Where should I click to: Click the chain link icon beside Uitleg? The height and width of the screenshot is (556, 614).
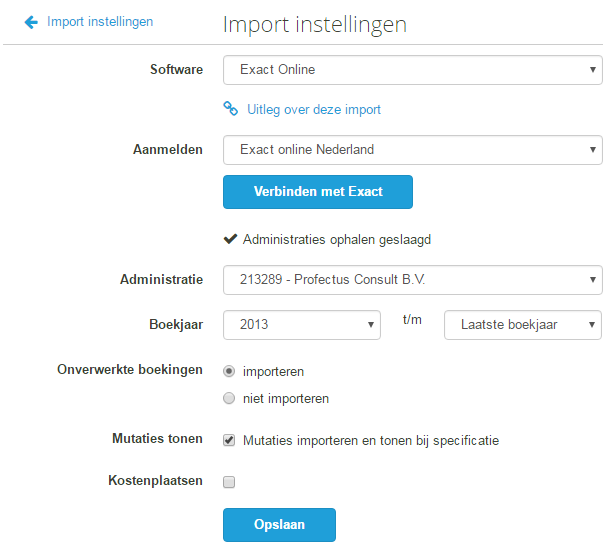pos(230,108)
